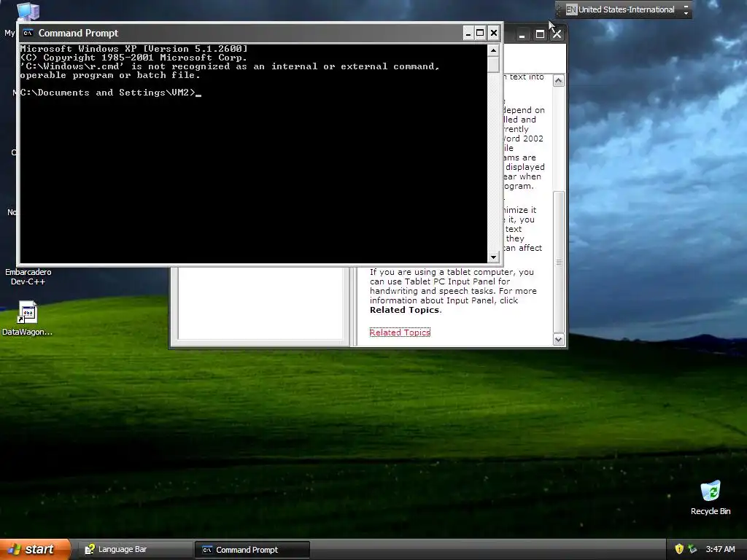Screen dimensions: 747x560
Task: Minimize the Command Prompt window
Action: coord(468,33)
